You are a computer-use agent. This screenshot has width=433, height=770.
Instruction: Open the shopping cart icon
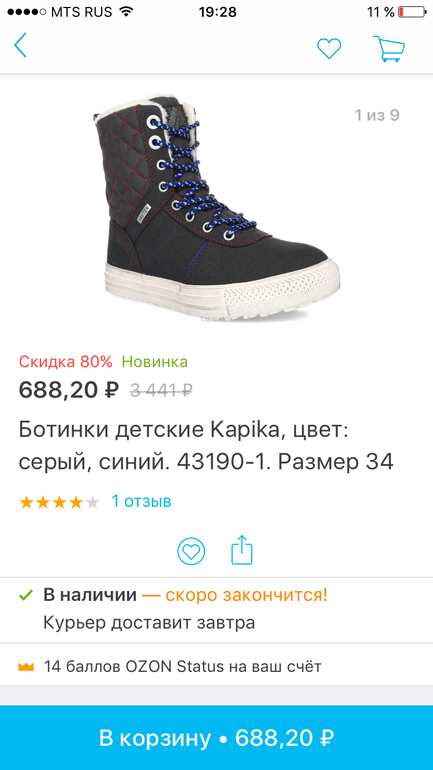[389, 49]
